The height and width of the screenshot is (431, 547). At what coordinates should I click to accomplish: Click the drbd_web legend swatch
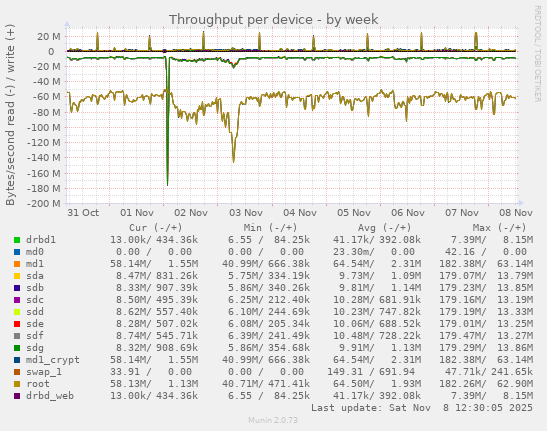(x=17, y=396)
